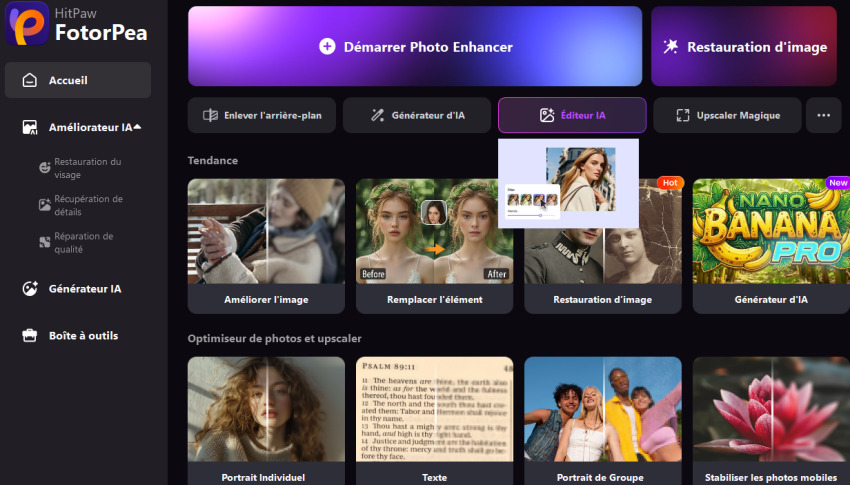850x485 pixels.
Task: Collapse the Améliorateur IA section arrow
Action: tap(137, 127)
